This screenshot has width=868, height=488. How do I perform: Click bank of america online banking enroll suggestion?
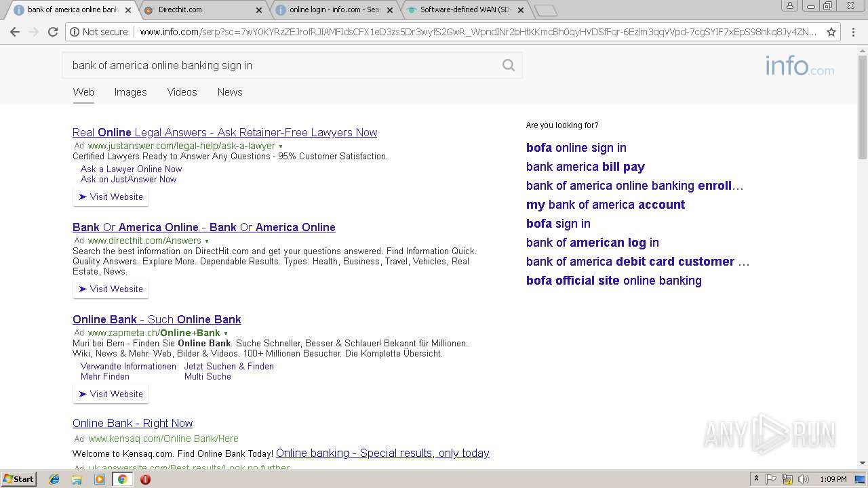point(635,186)
